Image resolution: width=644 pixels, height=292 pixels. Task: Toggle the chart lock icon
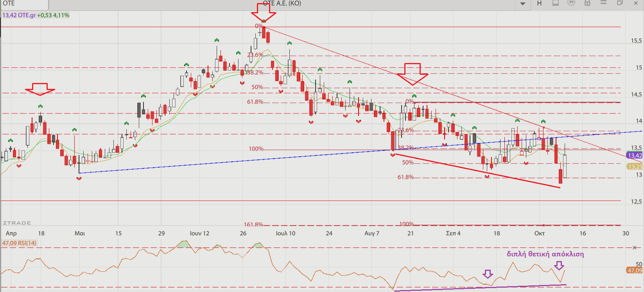[x=587, y=3]
